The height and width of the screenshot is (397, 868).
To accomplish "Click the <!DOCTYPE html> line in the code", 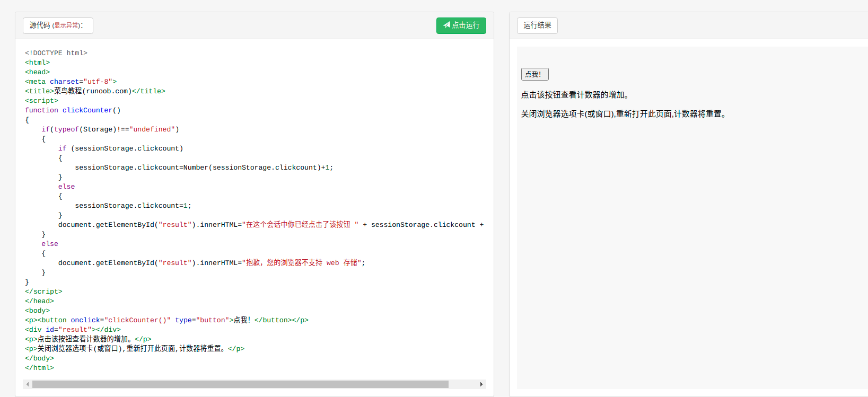I will (56, 53).
